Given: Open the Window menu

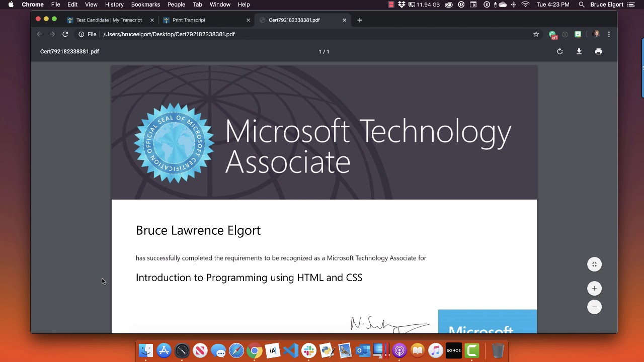Looking at the screenshot, I should (x=220, y=5).
